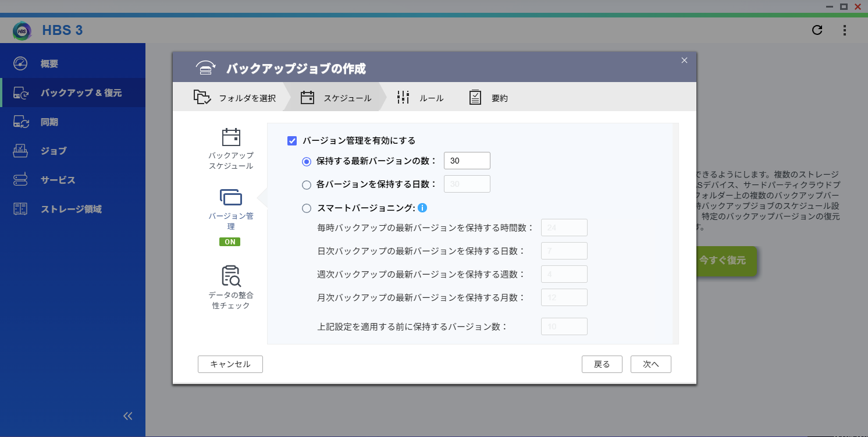Select 各バージョンを保持する日数 radio option
Screen dimensions: 868x437
coord(307,185)
